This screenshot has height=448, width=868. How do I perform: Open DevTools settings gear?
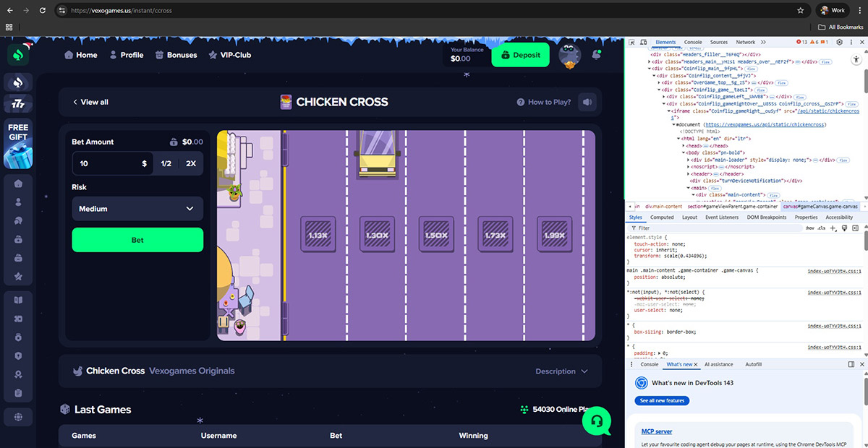click(x=840, y=43)
